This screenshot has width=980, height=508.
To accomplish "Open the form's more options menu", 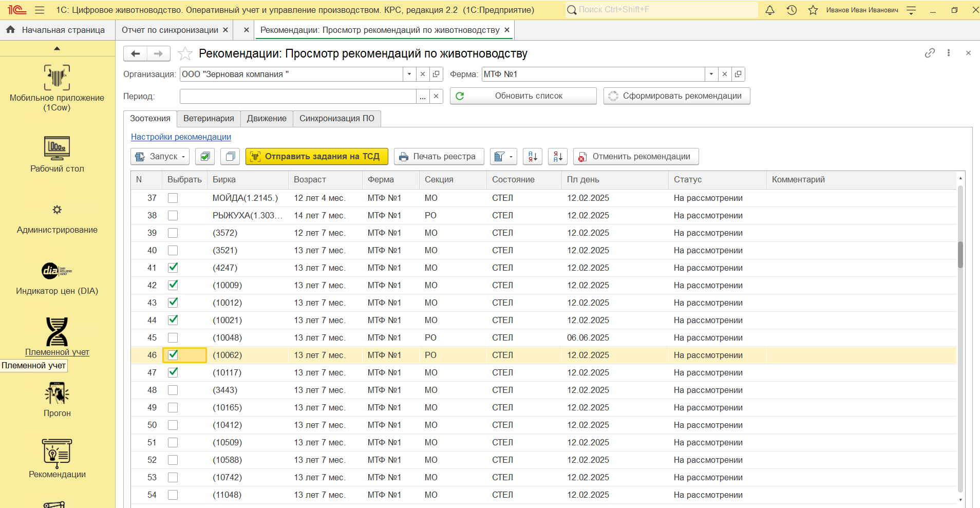I will pyautogui.click(x=949, y=53).
